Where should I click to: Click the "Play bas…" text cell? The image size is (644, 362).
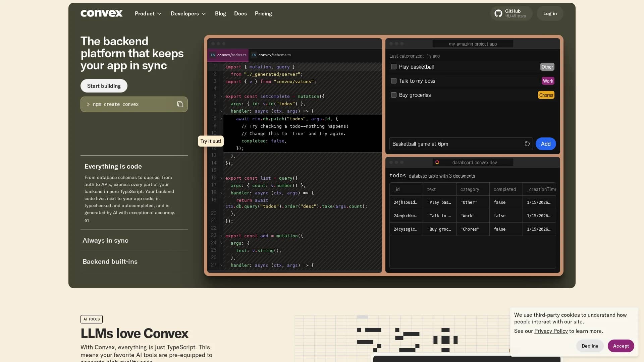[x=440, y=202]
